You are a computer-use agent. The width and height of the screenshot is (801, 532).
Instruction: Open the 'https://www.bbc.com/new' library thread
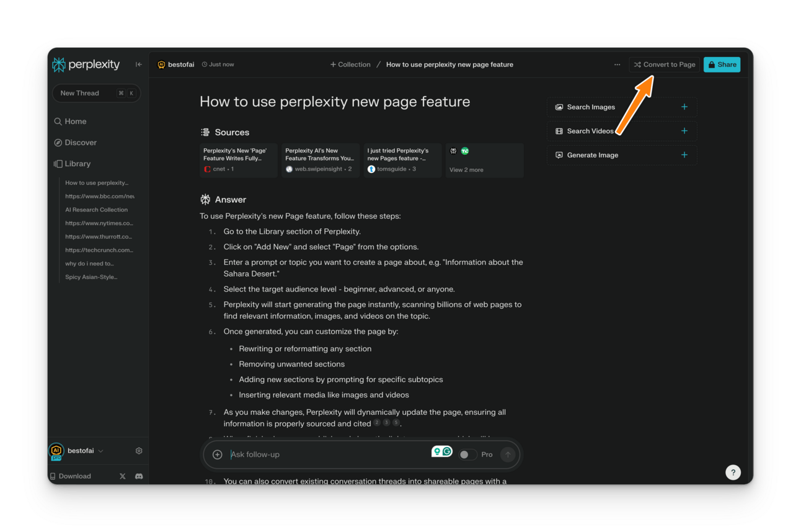click(99, 197)
